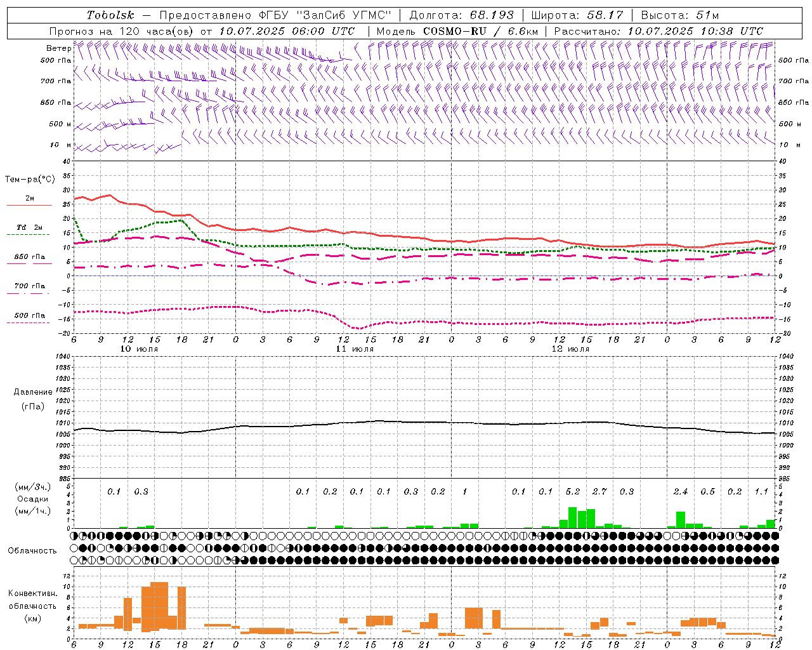Click the 12 июля date label
This screenshot has width=812, height=650.
coord(570,348)
